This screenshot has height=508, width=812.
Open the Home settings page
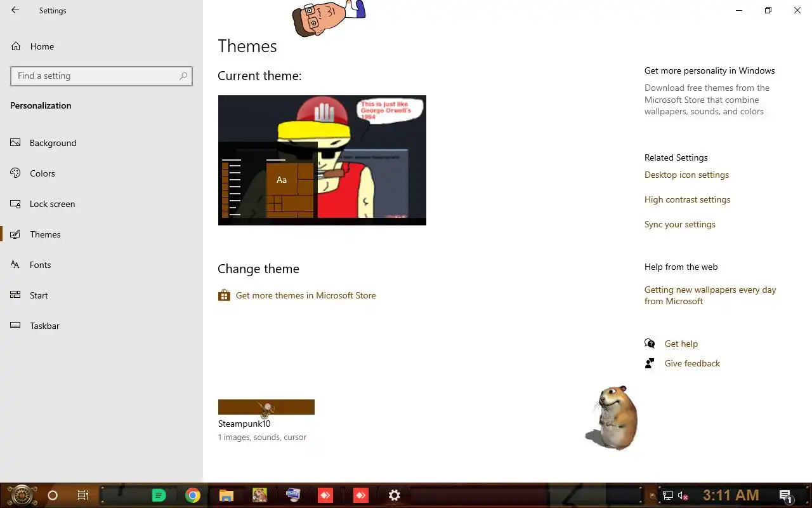101,46
